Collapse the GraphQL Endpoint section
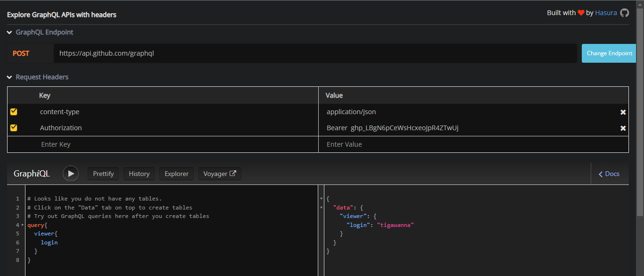The height and width of the screenshot is (276, 644). 9,33
